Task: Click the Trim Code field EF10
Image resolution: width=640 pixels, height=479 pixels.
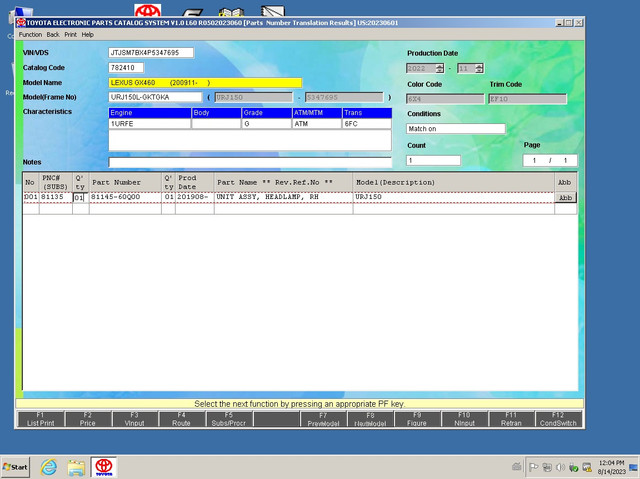Action: 527,99
